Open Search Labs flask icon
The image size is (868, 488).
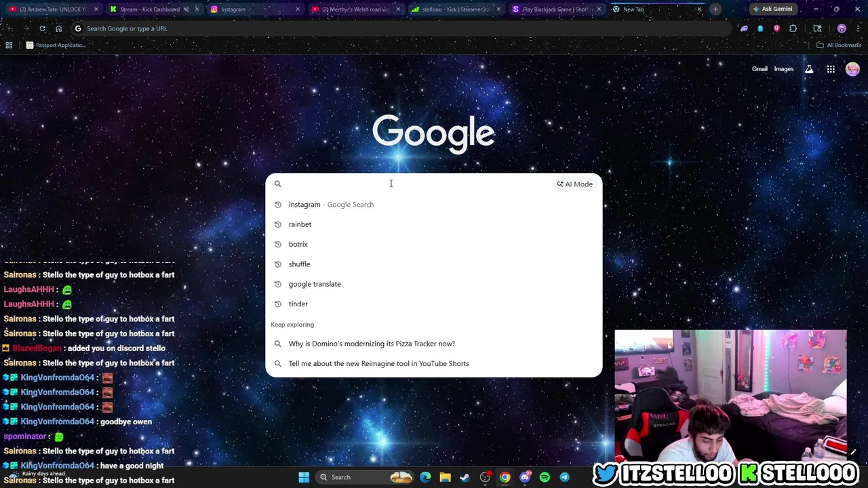[x=809, y=69]
